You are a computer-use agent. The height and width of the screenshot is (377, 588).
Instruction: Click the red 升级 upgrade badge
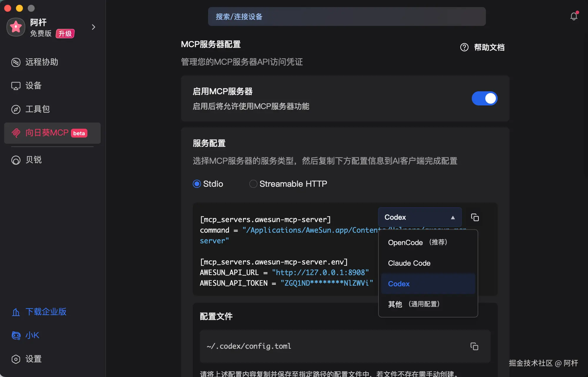[x=65, y=34]
